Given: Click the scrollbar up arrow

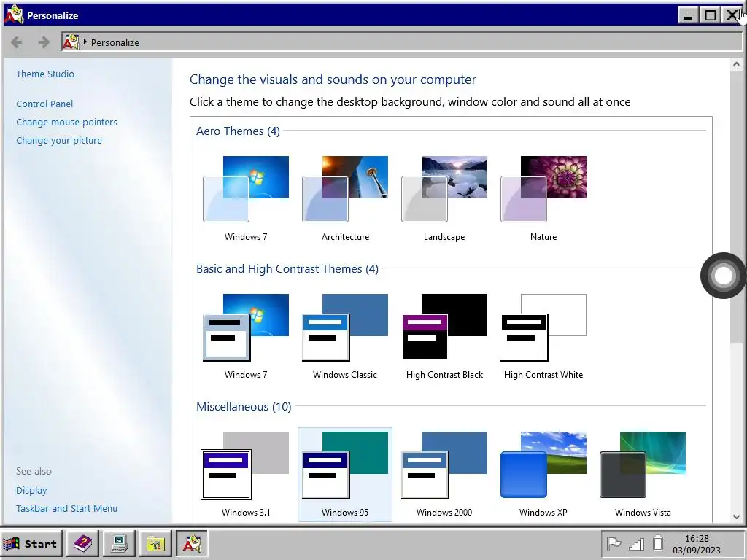Looking at the screenshot, I should (736, 64).
